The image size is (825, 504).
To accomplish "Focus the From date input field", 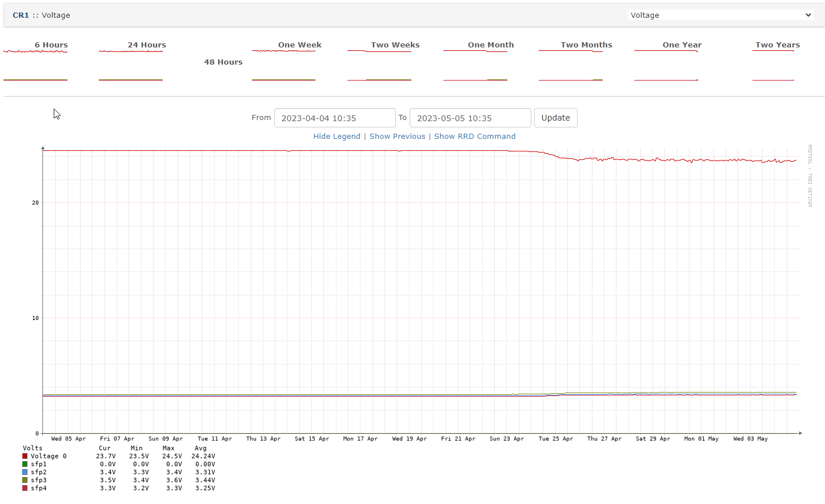I will (x=335, y=118).
